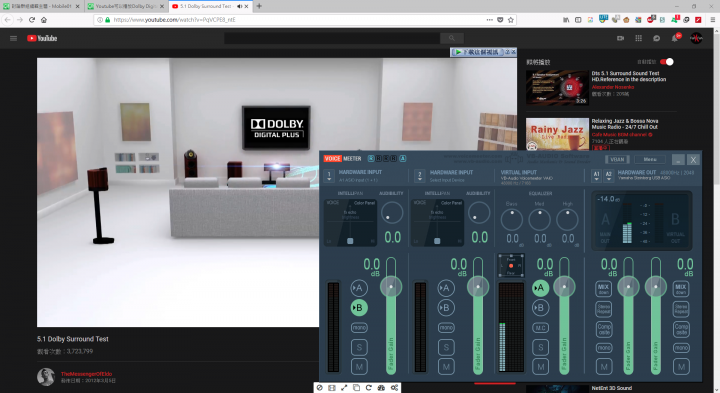Go to browser home page icon
Screen dimensions: 720x393
point(44,20)
